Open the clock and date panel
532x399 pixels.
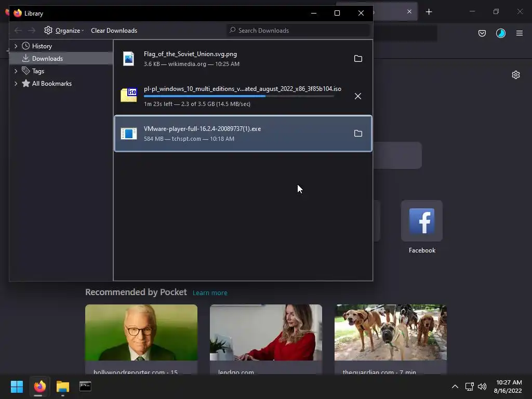coord(508,387)
